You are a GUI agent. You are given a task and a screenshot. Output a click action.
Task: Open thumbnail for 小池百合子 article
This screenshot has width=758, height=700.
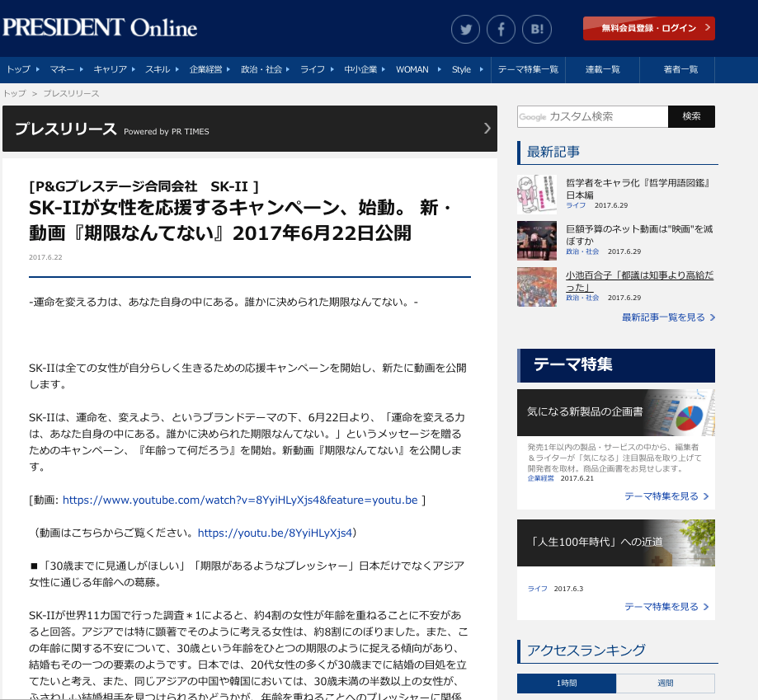537,287
